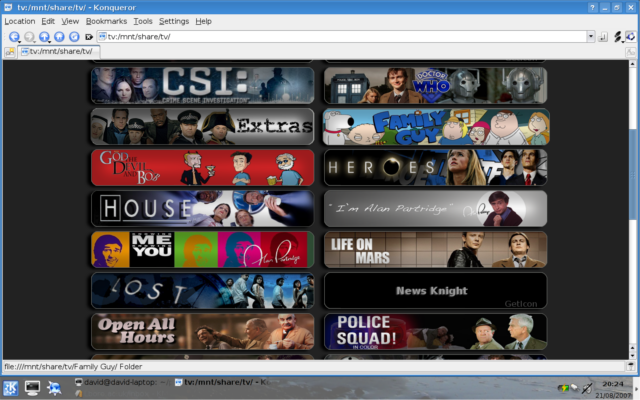This screenshot has width=640, height=400.
Task: Open the CSI show banner
Action: pyautogui.click(x=202, y=85)
